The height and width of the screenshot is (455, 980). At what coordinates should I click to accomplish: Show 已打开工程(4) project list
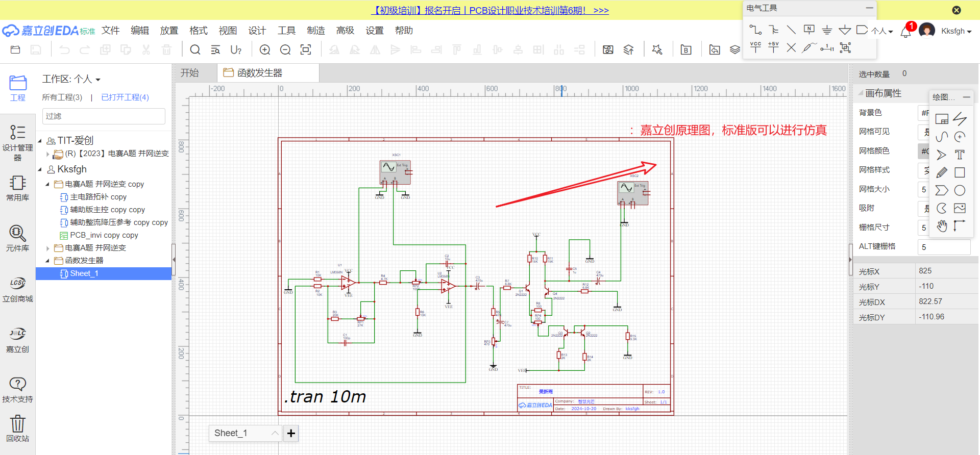[125, 97]
